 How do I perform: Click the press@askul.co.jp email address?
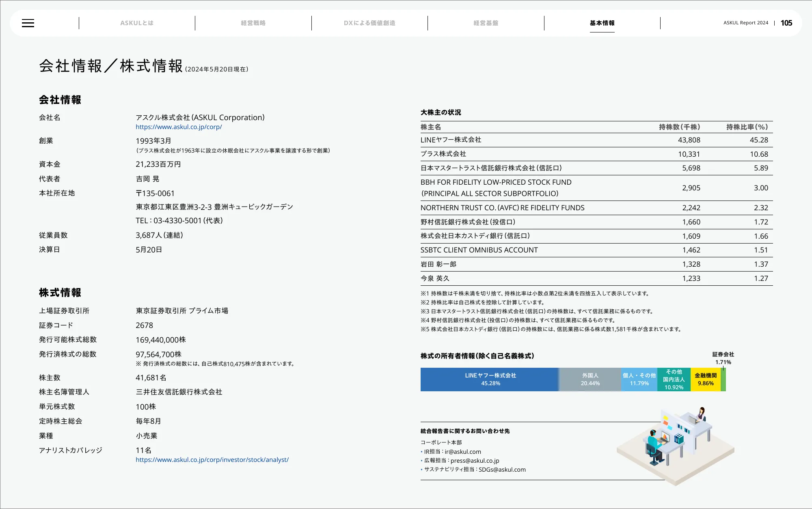click(x=475, y=461)
